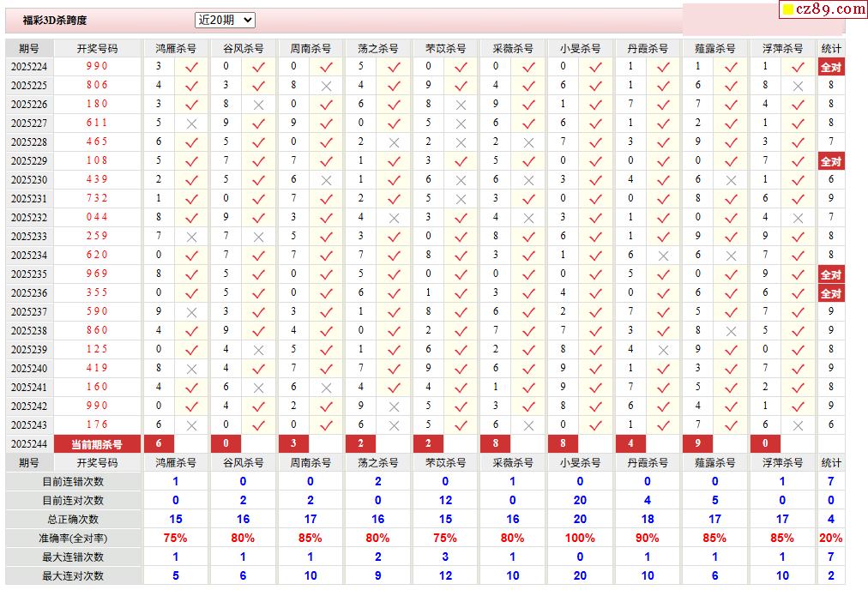Image resolution: width=868 pixels, height=596 pixels.
Task: Click the 准确率(全对率) row label
Action: 73,538
